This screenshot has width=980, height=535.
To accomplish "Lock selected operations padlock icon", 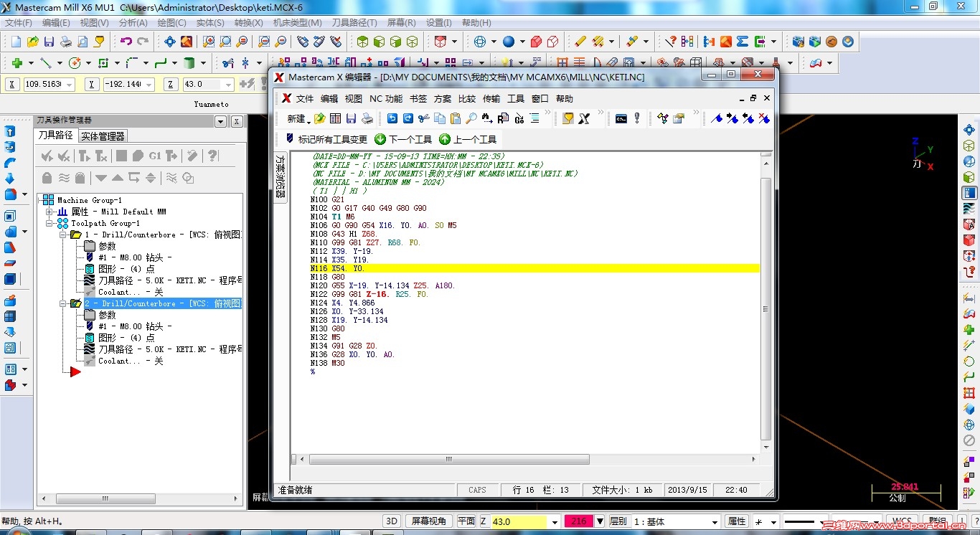I will [x=47, y=178].
